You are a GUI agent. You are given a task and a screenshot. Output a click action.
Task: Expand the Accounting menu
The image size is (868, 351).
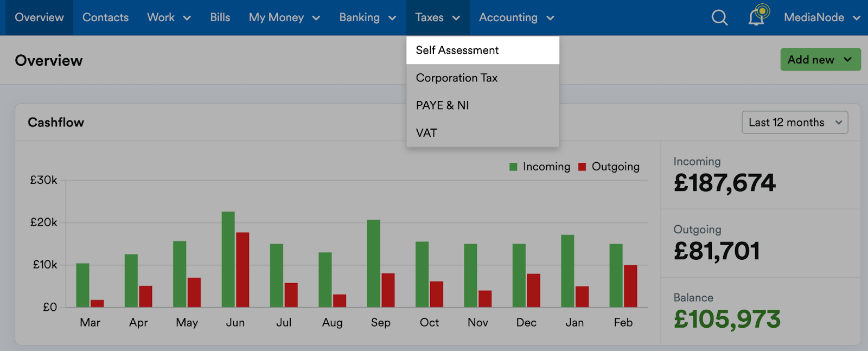[516, 17]
